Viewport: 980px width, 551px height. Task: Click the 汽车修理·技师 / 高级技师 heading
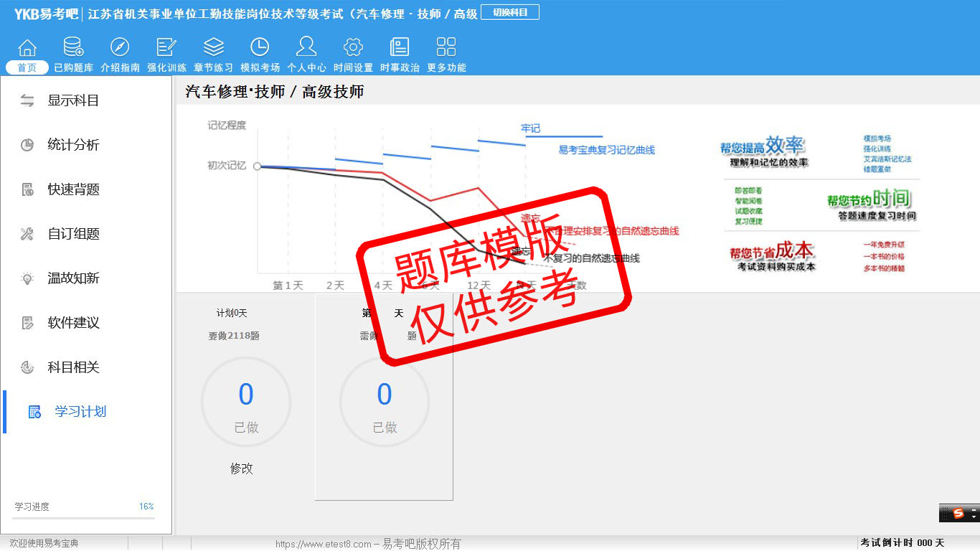275,92
